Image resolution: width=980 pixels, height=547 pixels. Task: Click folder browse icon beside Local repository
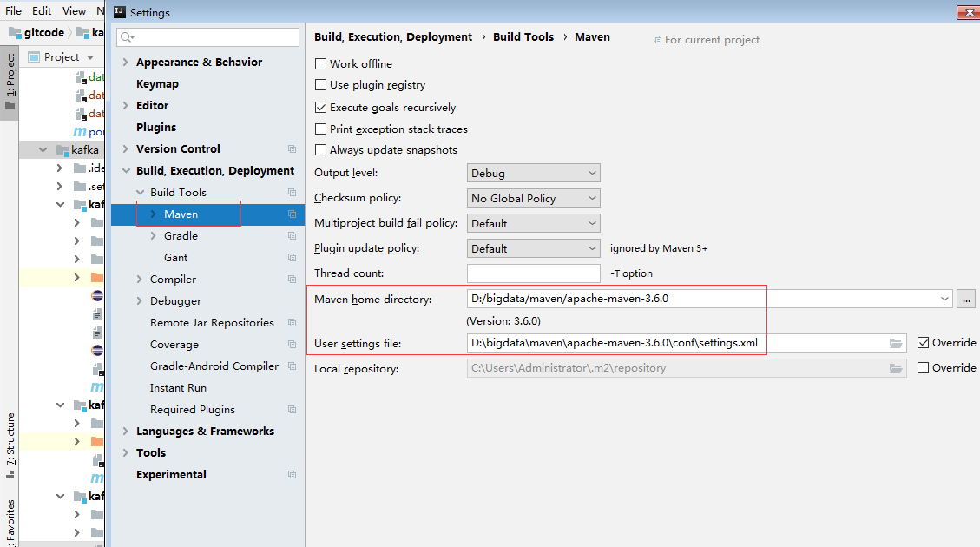point(897,367)
